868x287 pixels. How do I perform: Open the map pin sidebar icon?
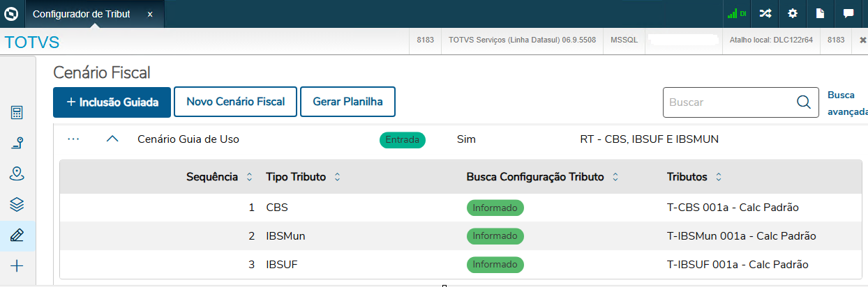coord(17,173)
